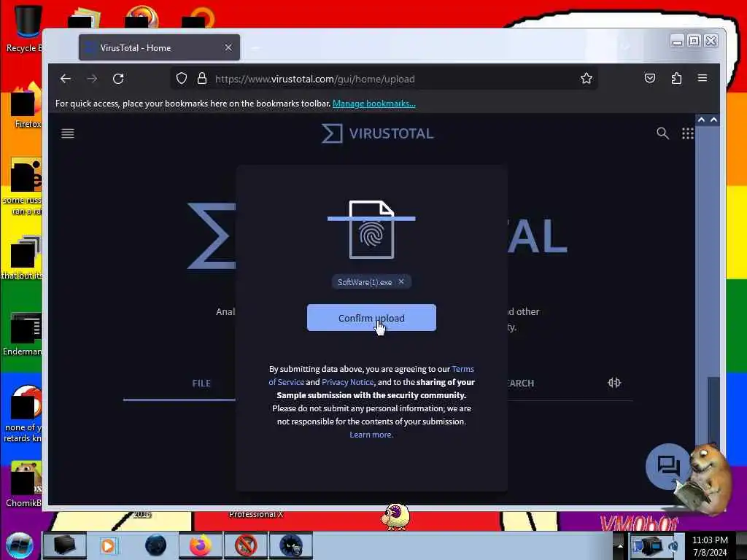The height and width of the screenshot is (560, 747).
Task: Click the Learn more link
Action: point(371,435)
